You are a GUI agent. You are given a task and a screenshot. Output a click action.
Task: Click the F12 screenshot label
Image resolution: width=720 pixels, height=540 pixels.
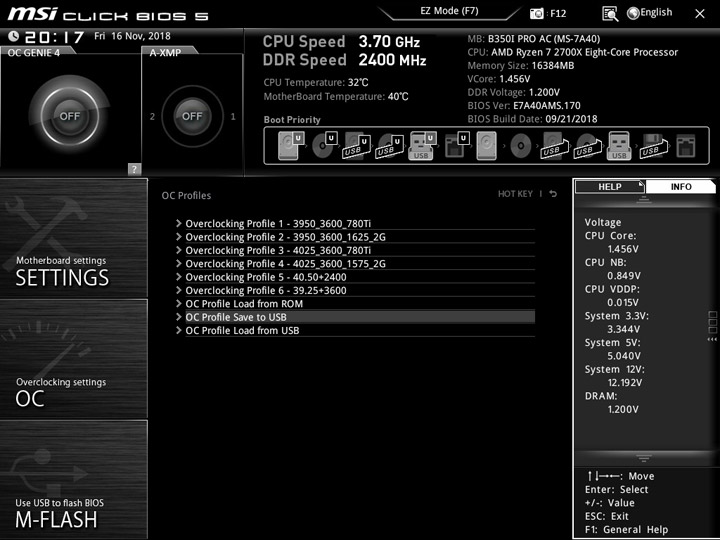[558, 13]
